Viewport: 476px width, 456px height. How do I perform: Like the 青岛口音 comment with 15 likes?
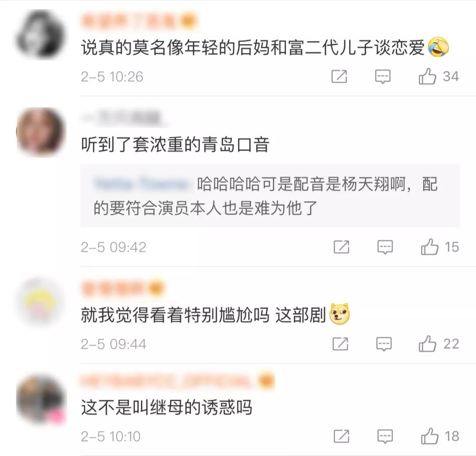[430, 247]
